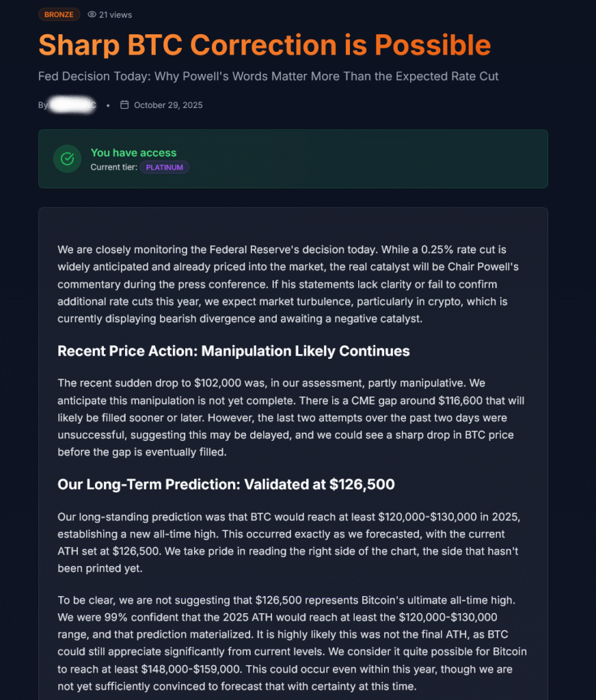Click Recent Price Action heading
This screenshot has width=596, height=700.
tap(233, 351)
